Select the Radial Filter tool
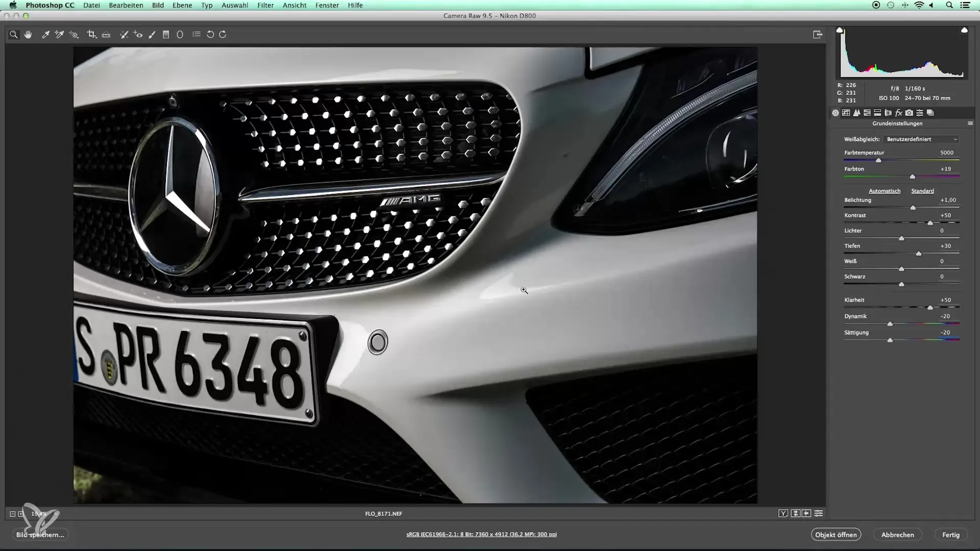980x551 pixels. pos(180,35)
